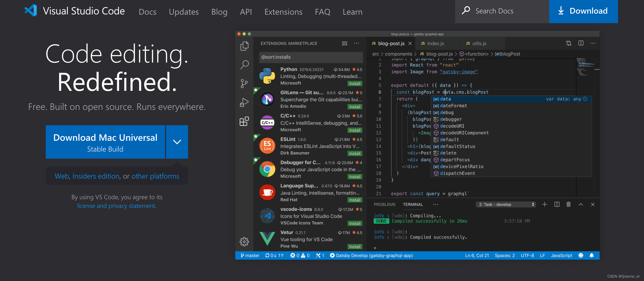Kill terminal with the trash icon
The height and width of the screenshot is (281, 644).
coord(568,204)
